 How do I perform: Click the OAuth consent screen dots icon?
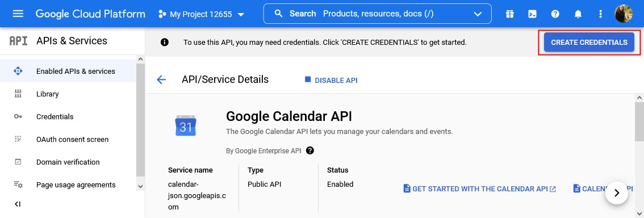click(x=18, y=139)
